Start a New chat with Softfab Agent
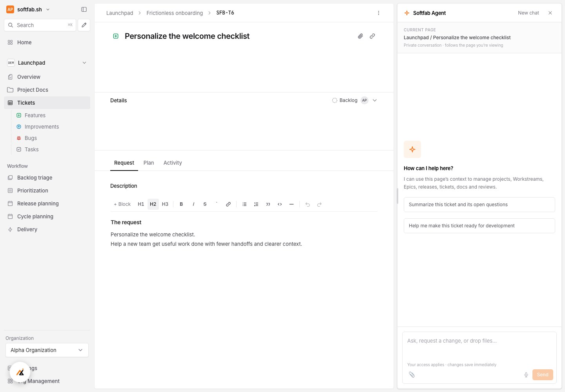 pos(528,13)
